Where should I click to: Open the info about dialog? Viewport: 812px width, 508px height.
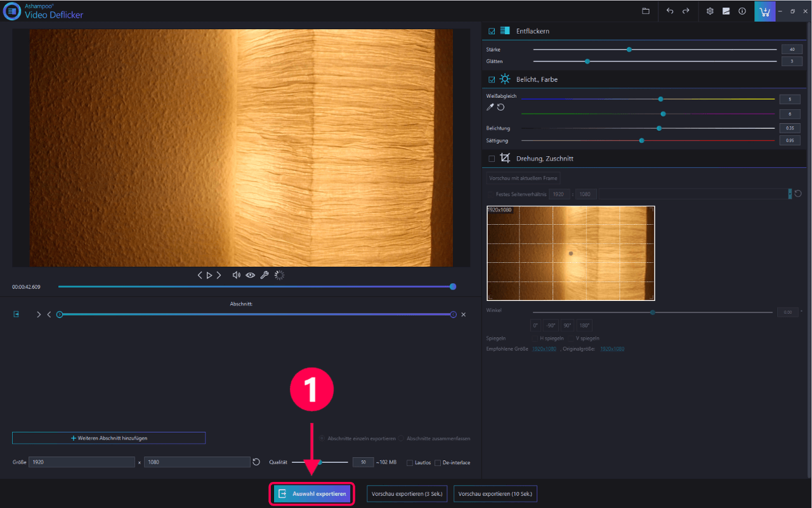point(742,11)
